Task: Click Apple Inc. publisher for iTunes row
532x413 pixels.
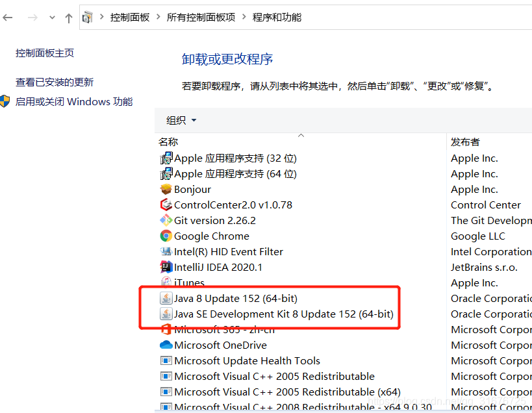Action: point(474,282)
